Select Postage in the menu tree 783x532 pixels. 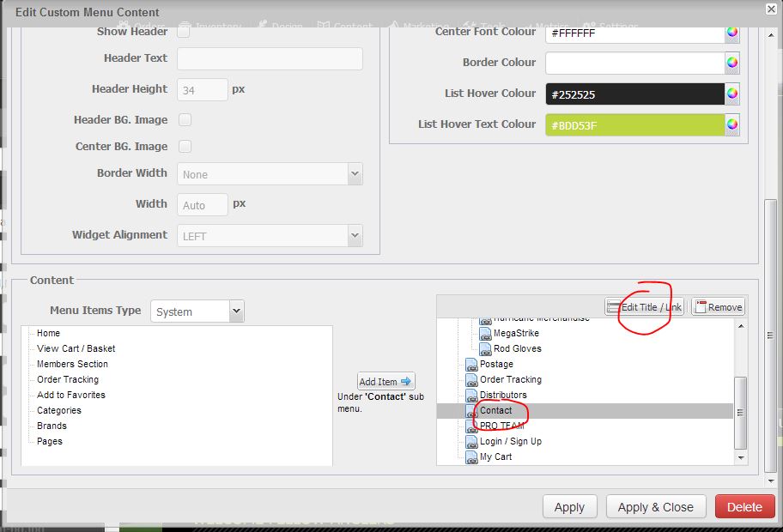[x=496, y=364]
